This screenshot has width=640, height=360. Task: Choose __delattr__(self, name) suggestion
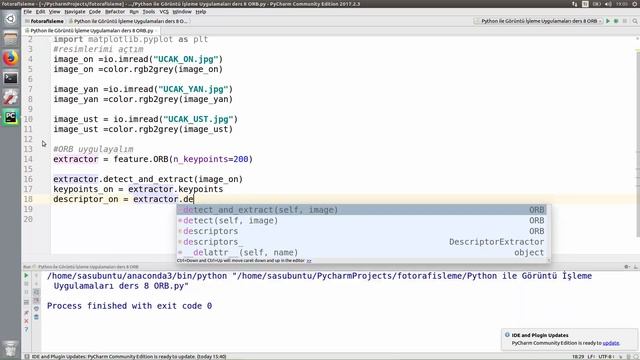coord(361,252)
